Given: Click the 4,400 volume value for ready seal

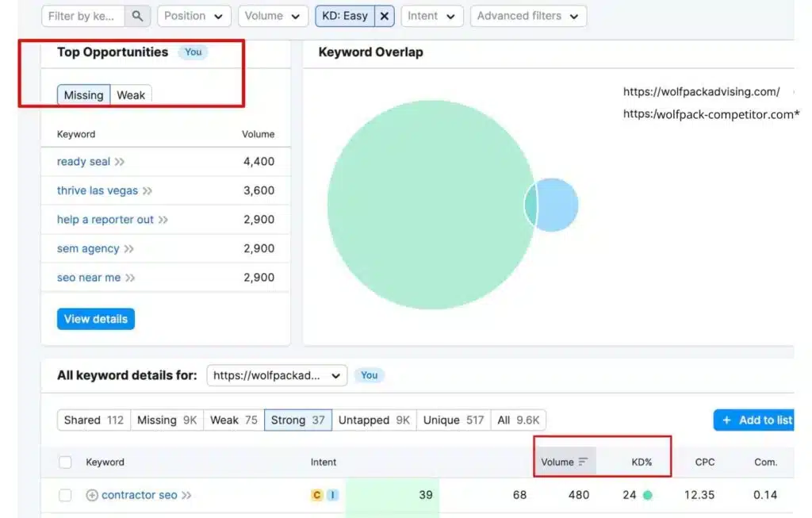Looking at the screenshot, I should [x=259, y=162].
